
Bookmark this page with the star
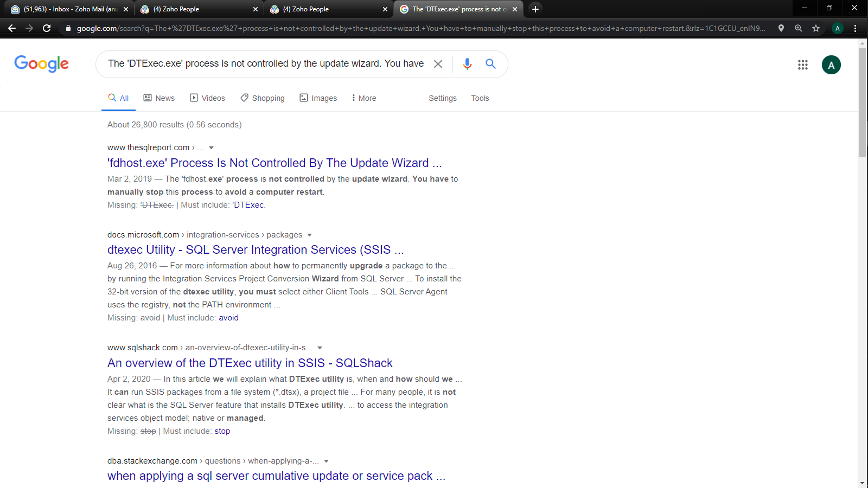(x=816, y=28)
